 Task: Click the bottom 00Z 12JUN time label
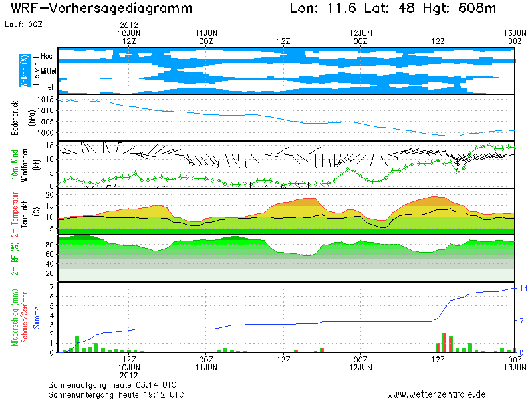360,363
